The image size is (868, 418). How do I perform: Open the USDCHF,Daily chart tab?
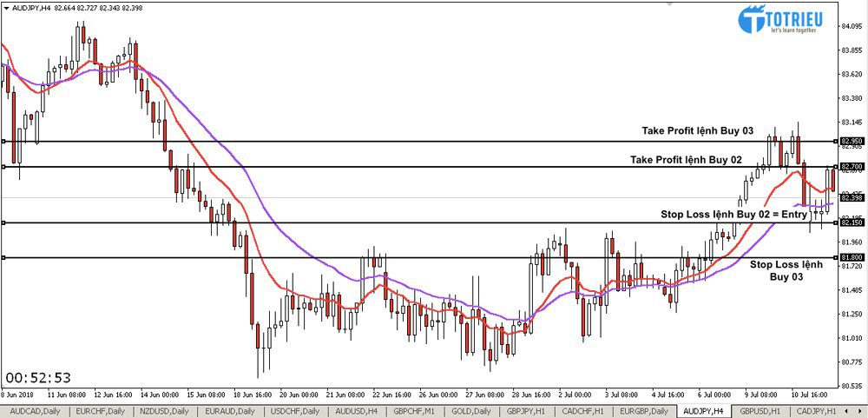point(293,412)
